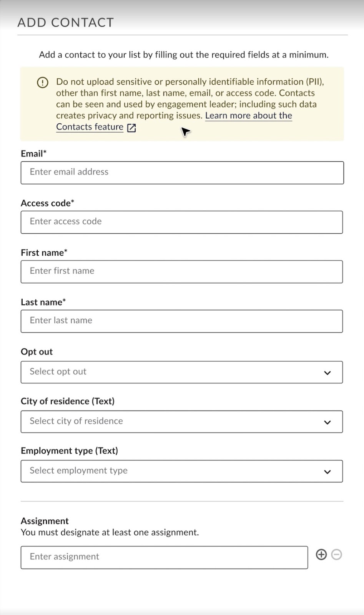Click the Access code* field label

(x=48, y=203)
